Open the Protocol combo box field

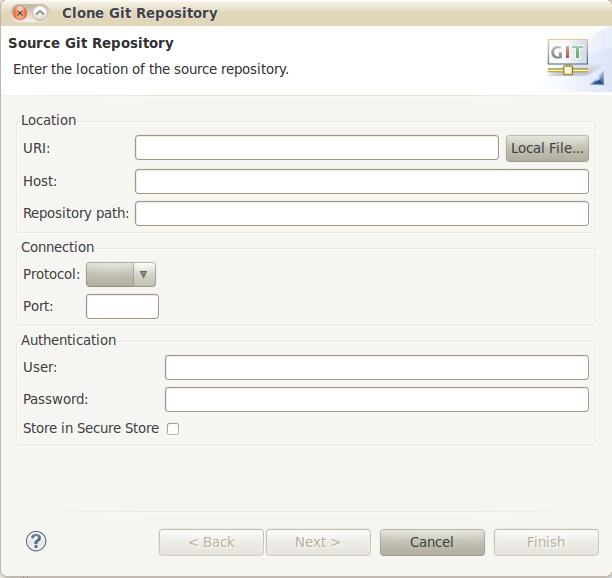coord(121,274)
